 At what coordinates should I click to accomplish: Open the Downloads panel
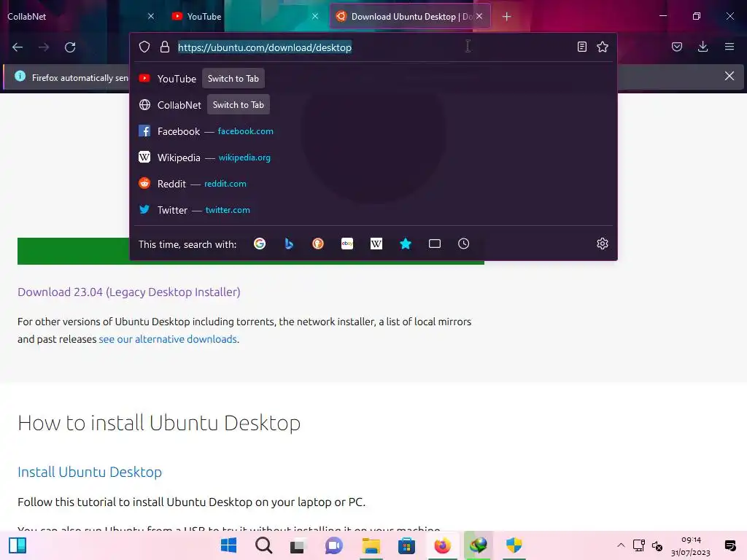click(703, 47)
